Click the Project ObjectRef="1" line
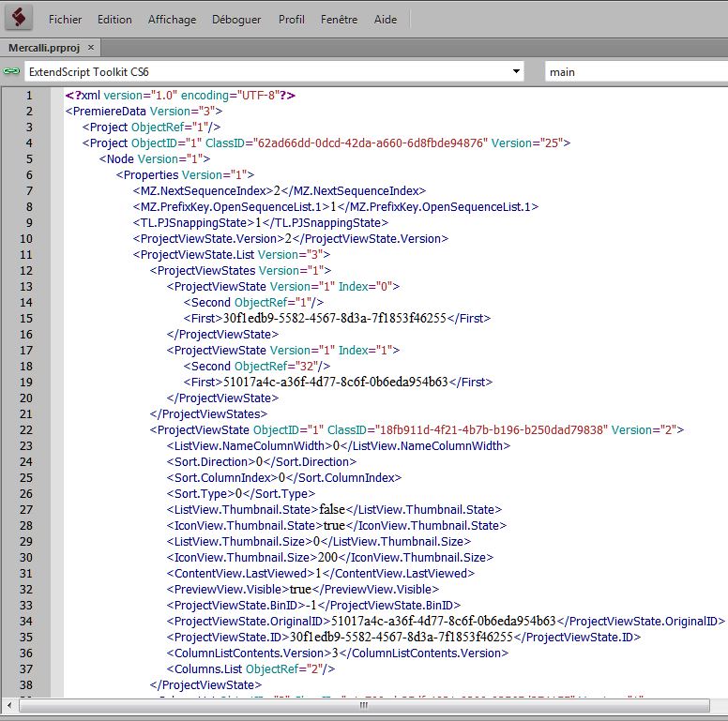728x721 pixels. pyautogui.click(x=151, y=128)
